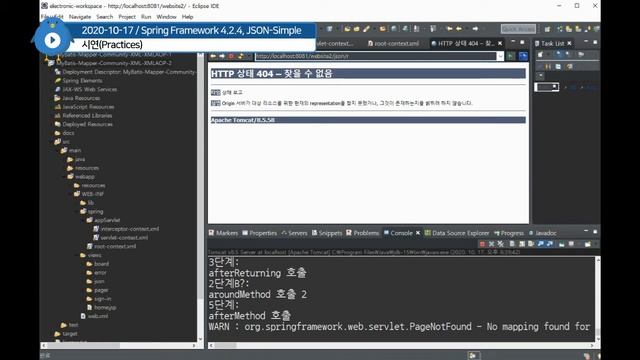Terminate the server via the red console icon
640x360 pixels.
click(x=482, y=244)
